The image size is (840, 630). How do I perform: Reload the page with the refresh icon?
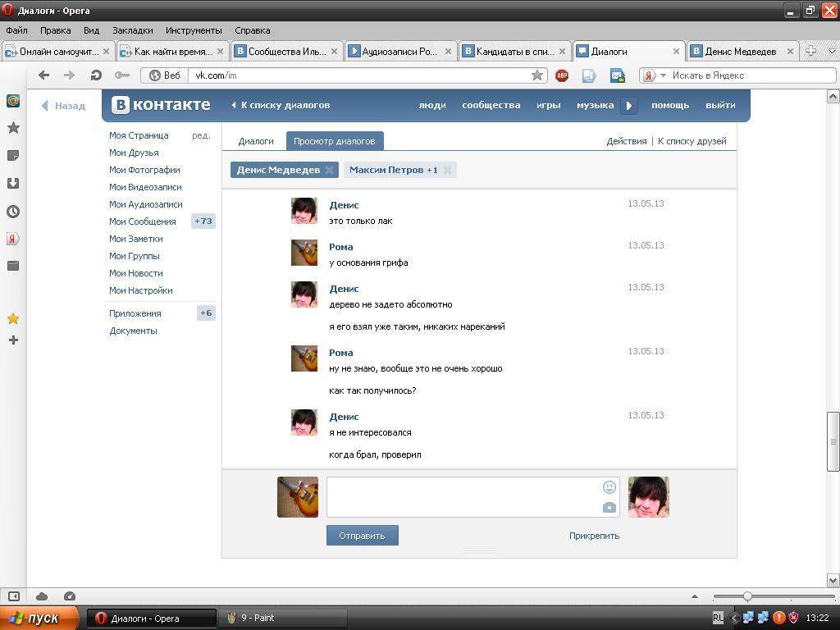click(96, 75)
